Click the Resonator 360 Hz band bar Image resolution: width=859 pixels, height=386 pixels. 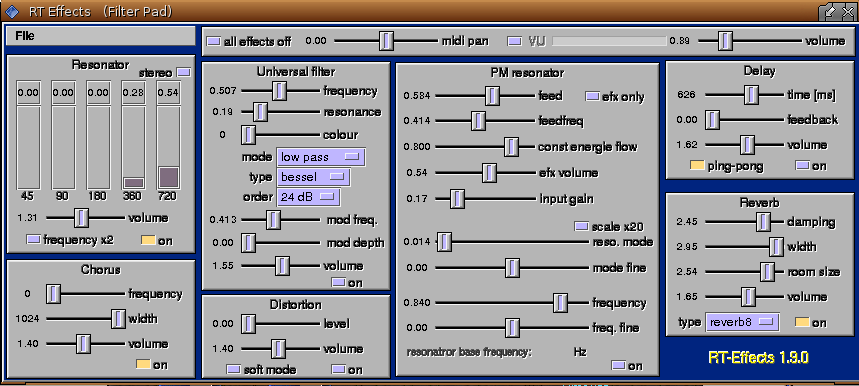point(133,148)
